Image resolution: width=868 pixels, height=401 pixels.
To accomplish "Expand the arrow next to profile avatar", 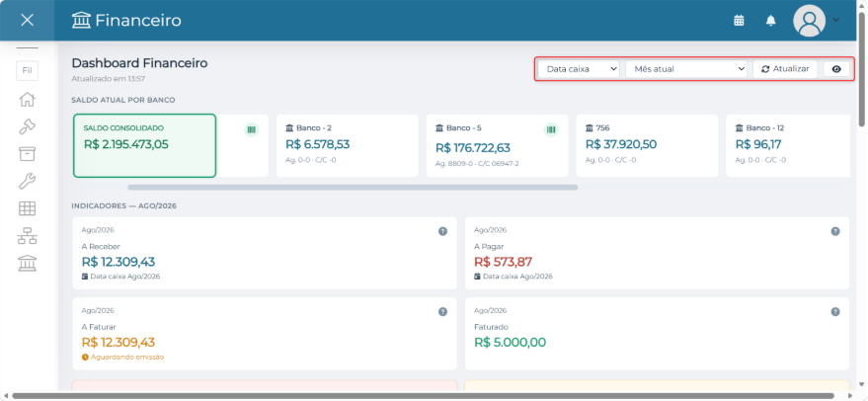I will point(835,20).
